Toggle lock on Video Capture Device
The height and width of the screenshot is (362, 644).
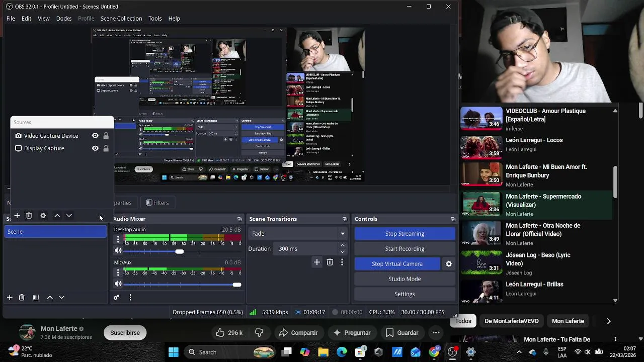tap(106, 136)
